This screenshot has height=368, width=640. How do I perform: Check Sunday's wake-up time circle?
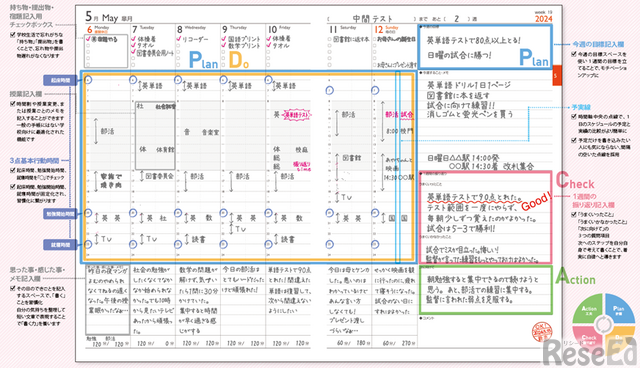pos(375,90)
